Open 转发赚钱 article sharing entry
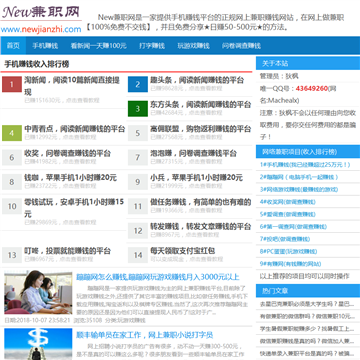The width and height of the screenshot is (360, 360). 200,226
